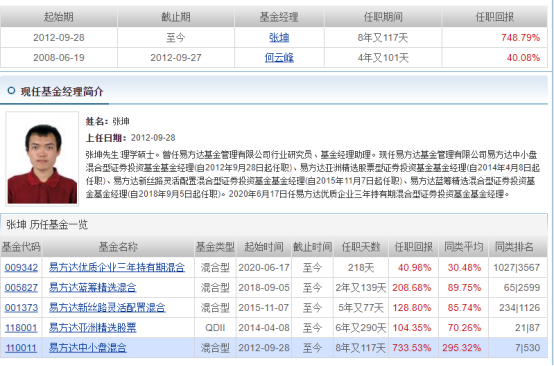Click the 234|1126 ranking cell
The image size is (554, 366).
[x=519, y=308]
